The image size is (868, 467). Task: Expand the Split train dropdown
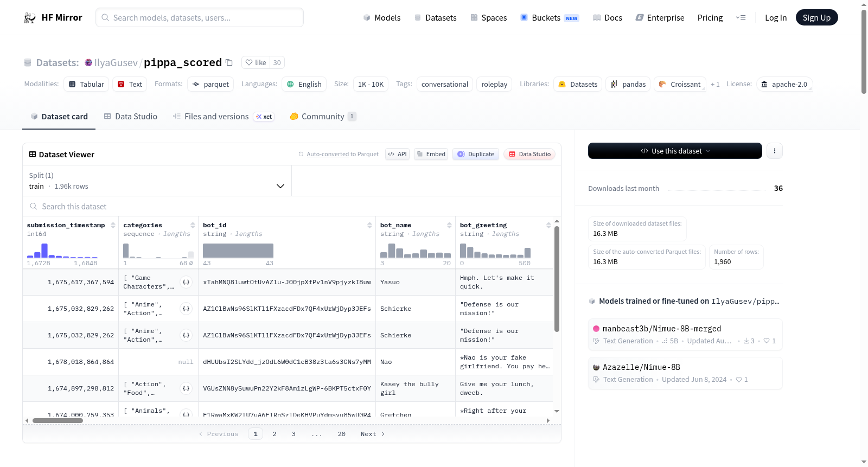[157, 181]
